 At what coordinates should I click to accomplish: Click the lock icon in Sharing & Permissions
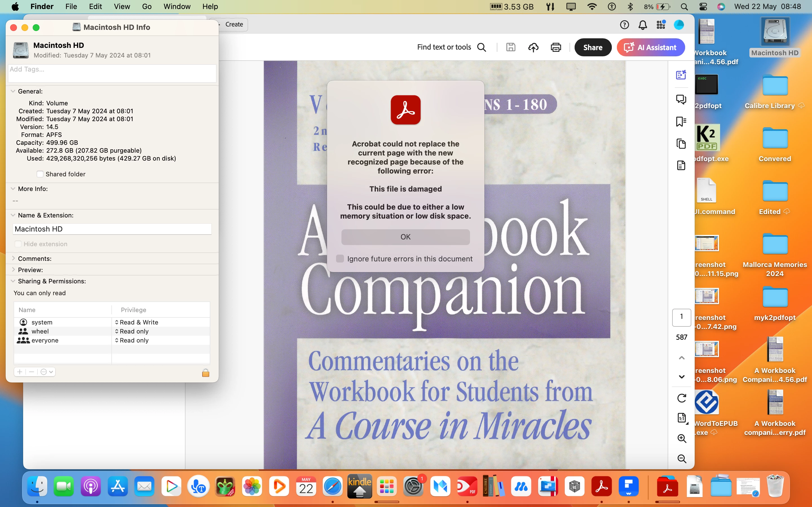pyautogui.click(x=206, y=373)
